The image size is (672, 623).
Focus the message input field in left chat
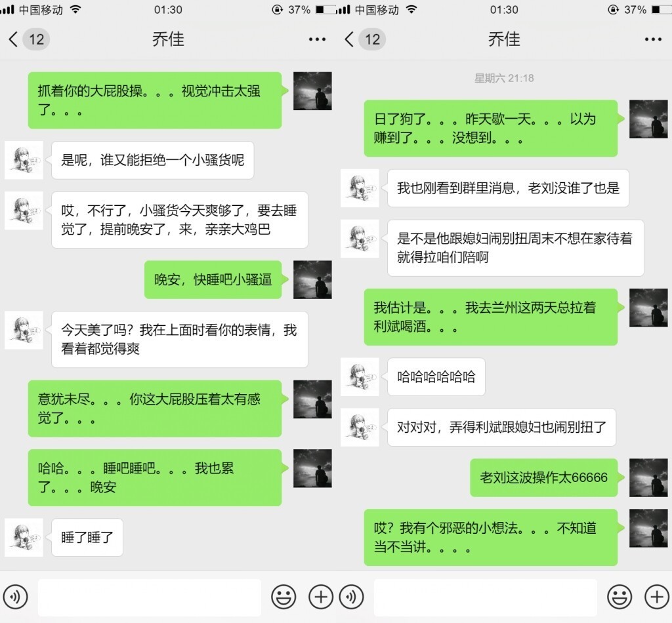point(150,597)
